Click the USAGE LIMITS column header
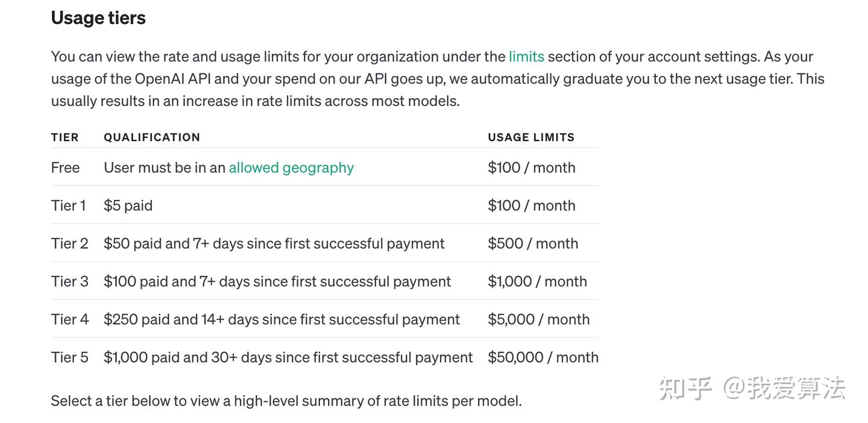This screenshot has width=868, height=423. tap(531, 137)
